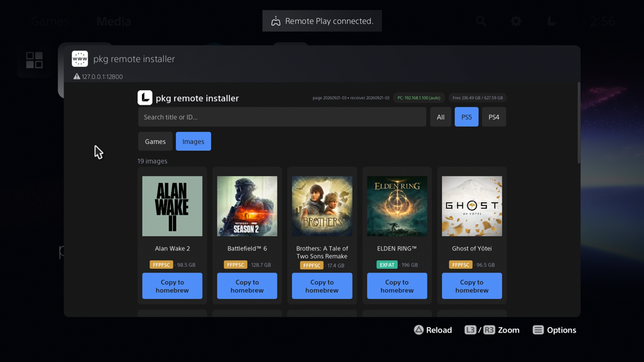
Task: Click the game library grid icon
Action: click(x=35, y=60)
